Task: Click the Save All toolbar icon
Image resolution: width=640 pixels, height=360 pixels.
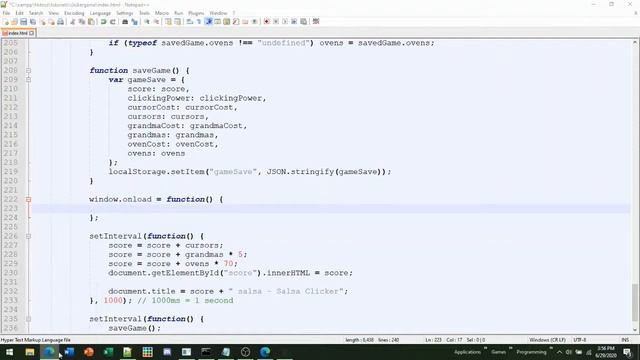Action: pyautogui.click(x=33, y=22)
